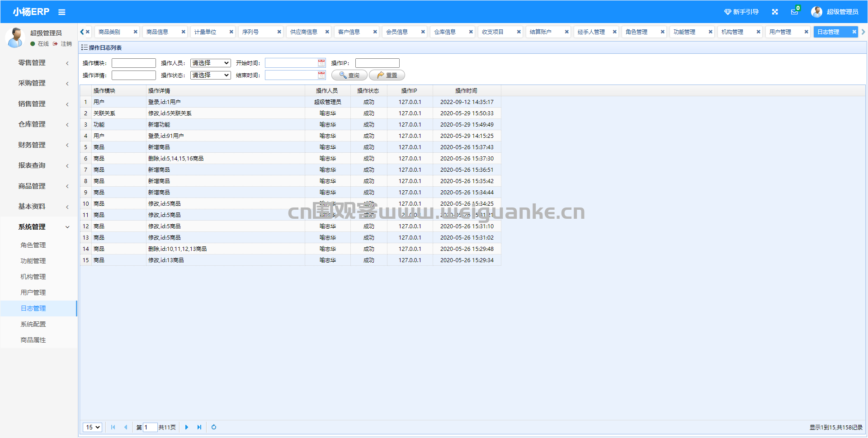The image size is (868, 438).
Task: Click the 注销 logout link
Action: [x=63, y=44]
